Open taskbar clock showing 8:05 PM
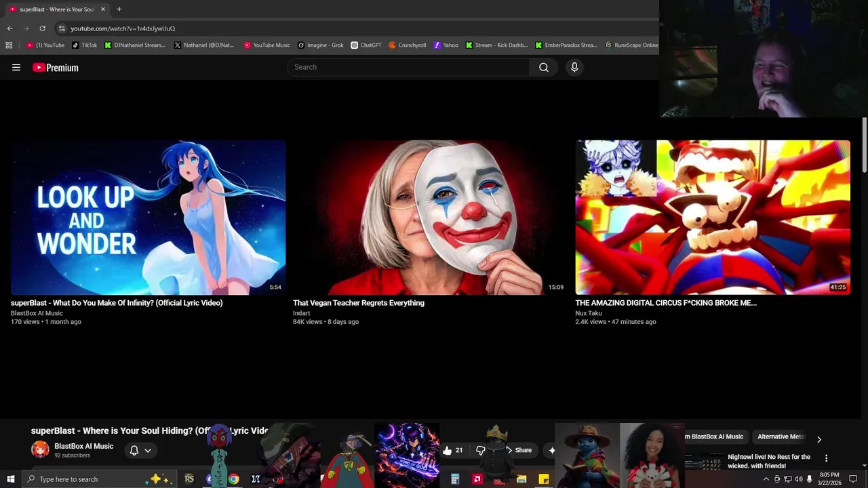The width and height of the screenshot is (868, 488). [x=829, y=479]
